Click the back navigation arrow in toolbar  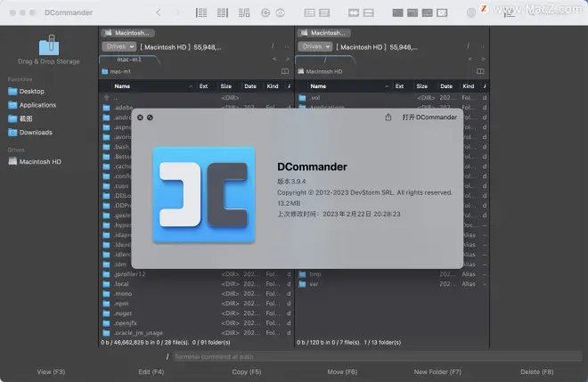click(159, 12)
